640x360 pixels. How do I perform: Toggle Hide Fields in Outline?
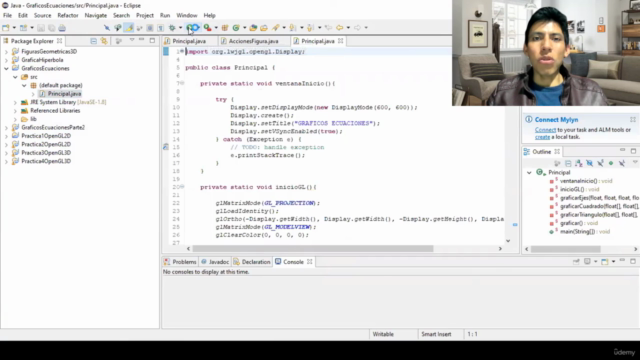pos(590,163)
